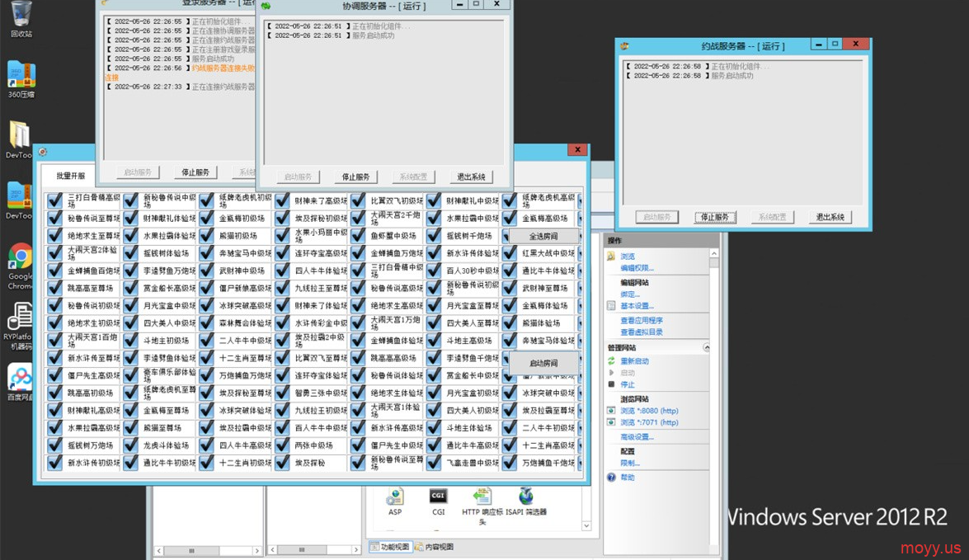
Task: Click 停止服务 in 登录服务器 window
Action: pyautogui.click(x=195, y=172)
